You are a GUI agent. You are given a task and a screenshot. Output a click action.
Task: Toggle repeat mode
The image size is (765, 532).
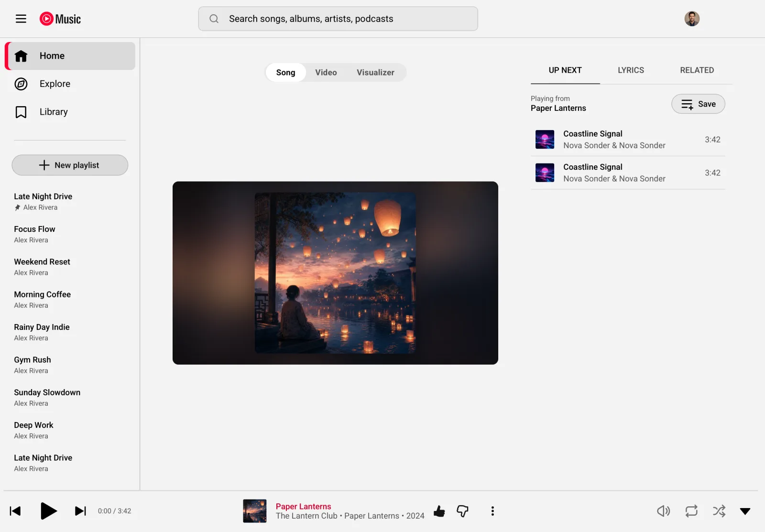point(691,511)
